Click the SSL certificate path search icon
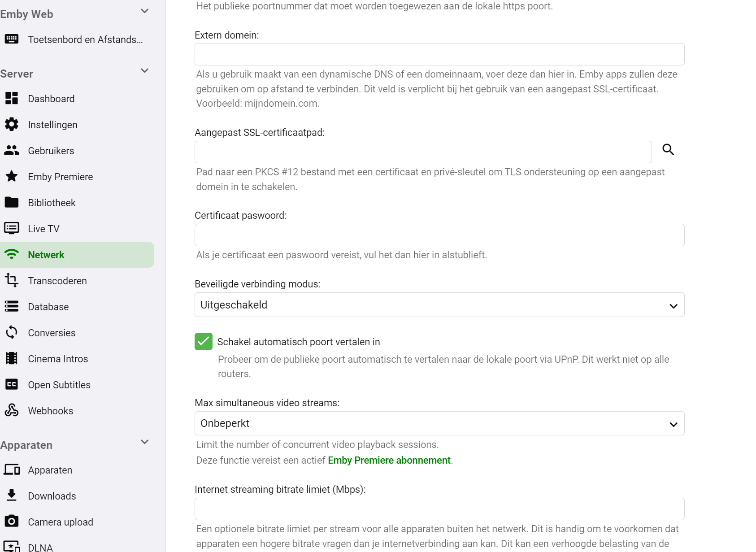 click(668, 150)
